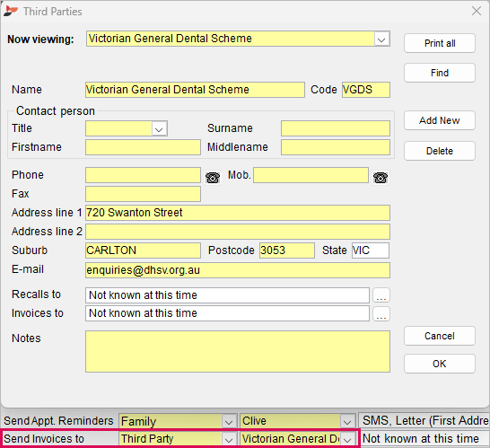Screen dimensions: 490x448
Task: Click the Firstname input field
Action: click(x=143, y=147)
